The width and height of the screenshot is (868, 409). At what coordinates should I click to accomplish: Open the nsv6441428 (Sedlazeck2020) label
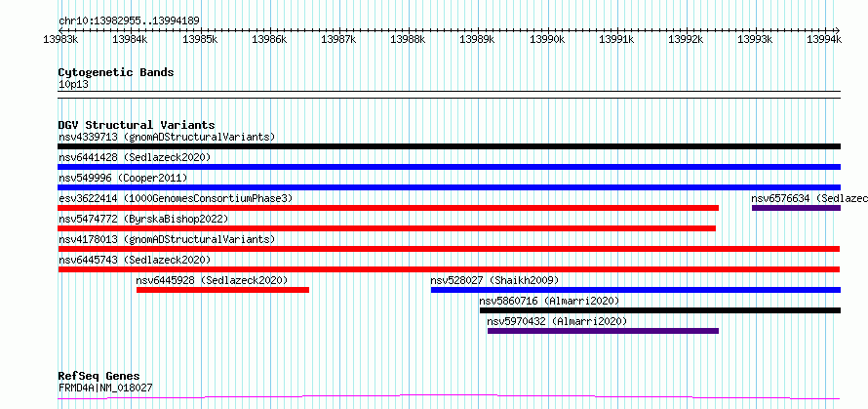(x=135, y=157)
